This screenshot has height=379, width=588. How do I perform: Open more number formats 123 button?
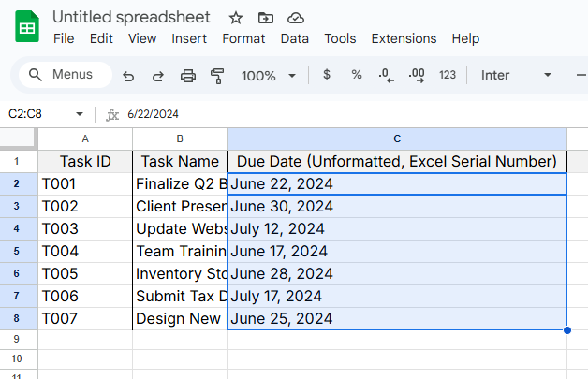click(x=448, y=75)
